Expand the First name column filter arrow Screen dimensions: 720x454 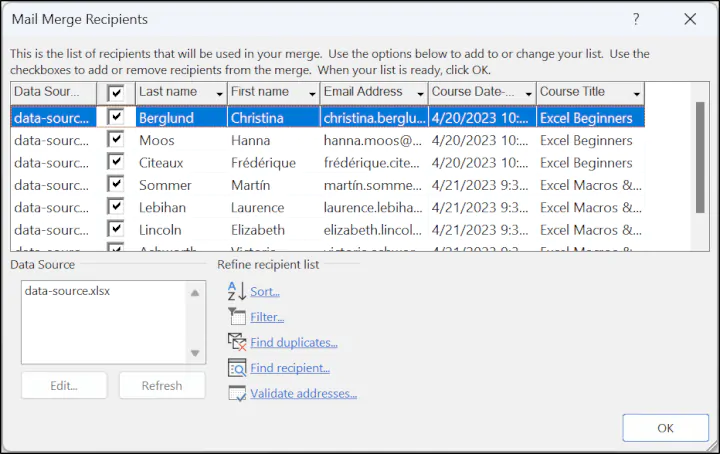pos(311,94)
